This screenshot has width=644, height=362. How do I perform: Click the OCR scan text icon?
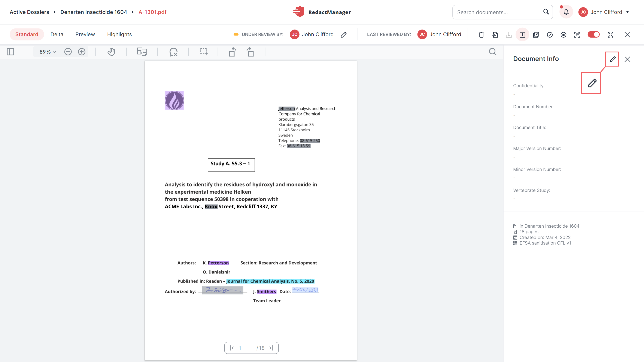[x=577, y=35]
